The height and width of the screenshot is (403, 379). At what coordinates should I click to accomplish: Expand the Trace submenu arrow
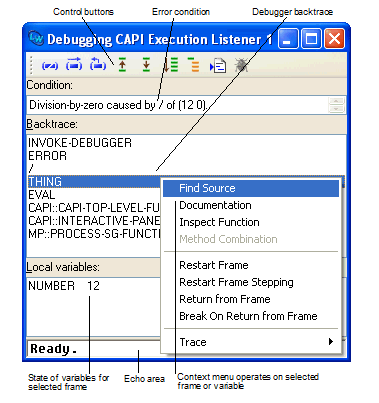pos(330,342)
